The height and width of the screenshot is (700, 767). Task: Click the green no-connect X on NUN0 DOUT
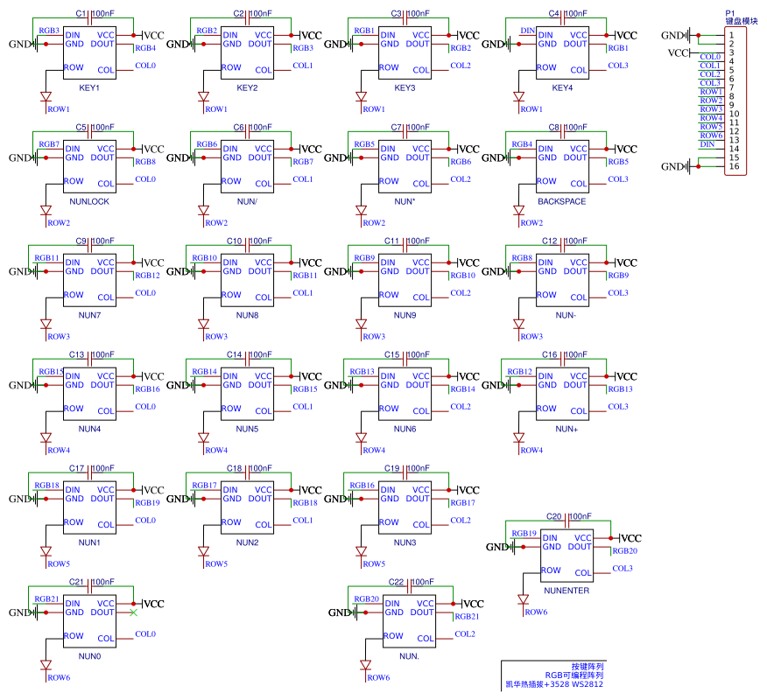click(133, 612)
